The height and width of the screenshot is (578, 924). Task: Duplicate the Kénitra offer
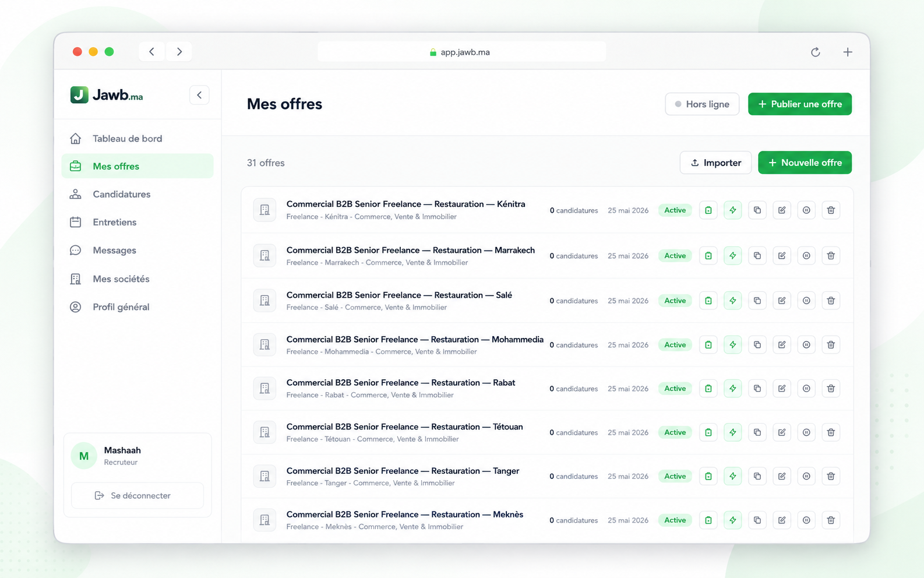757,210
